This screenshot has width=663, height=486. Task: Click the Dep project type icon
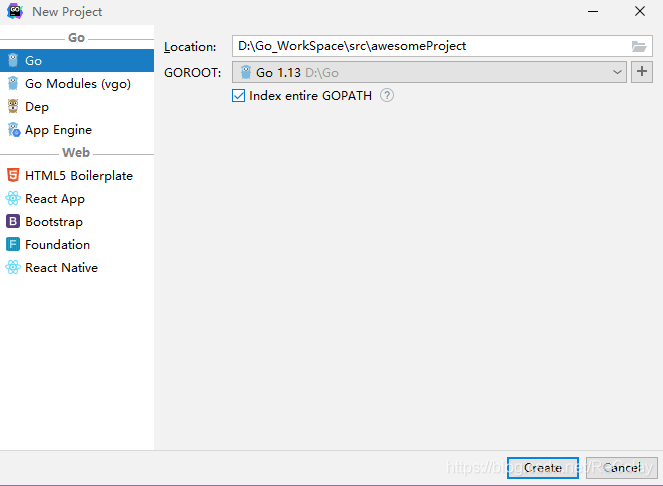(13, 106)
